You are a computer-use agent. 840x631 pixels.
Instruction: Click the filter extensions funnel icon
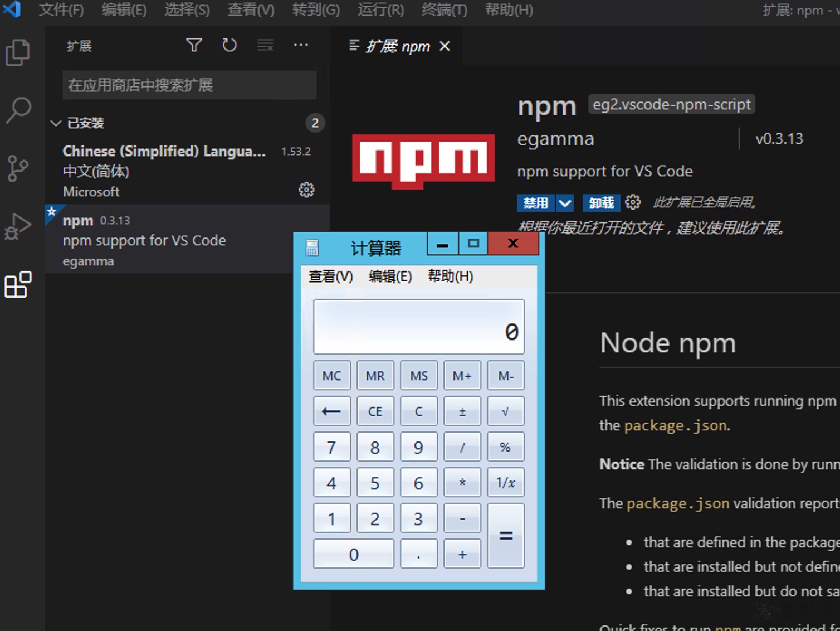coord(194,45)
